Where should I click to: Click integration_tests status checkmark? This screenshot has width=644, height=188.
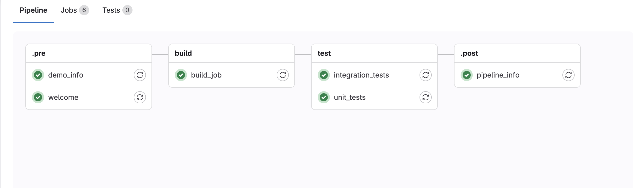tap(324, 75)
